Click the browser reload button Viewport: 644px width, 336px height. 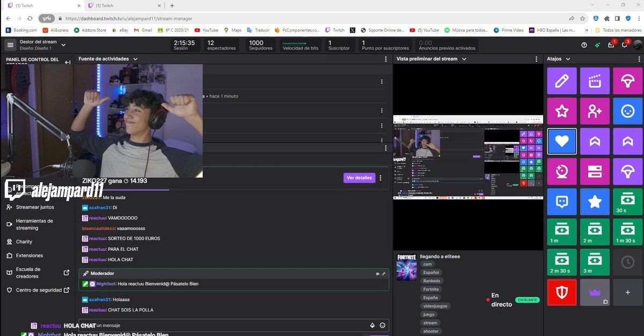pyautogui.click(x=30, y=18)
